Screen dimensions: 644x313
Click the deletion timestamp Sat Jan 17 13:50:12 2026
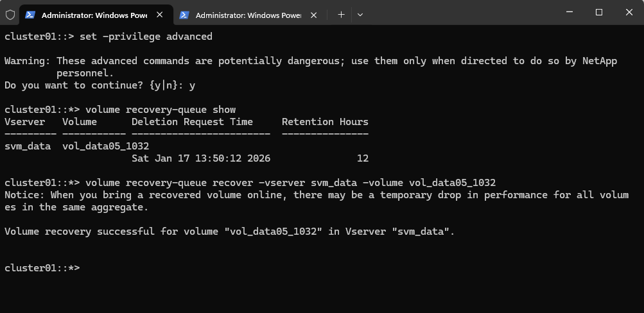201,158
